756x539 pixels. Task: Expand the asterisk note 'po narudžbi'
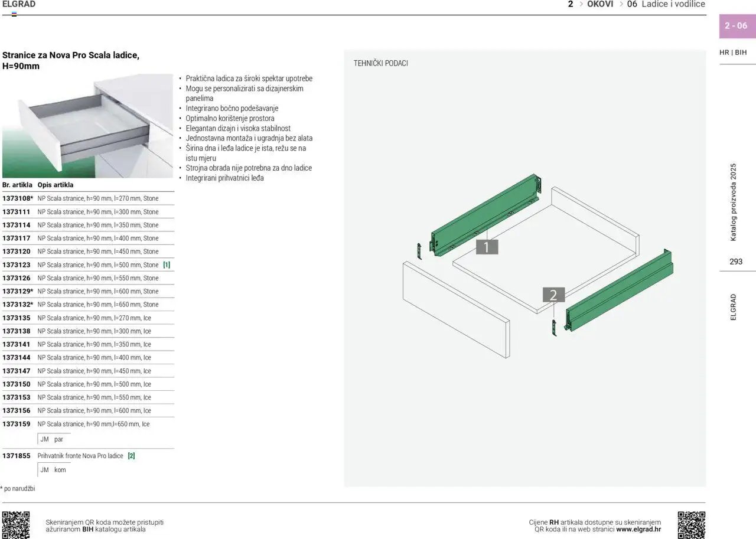pyautogui.click(x=18, y=488)
